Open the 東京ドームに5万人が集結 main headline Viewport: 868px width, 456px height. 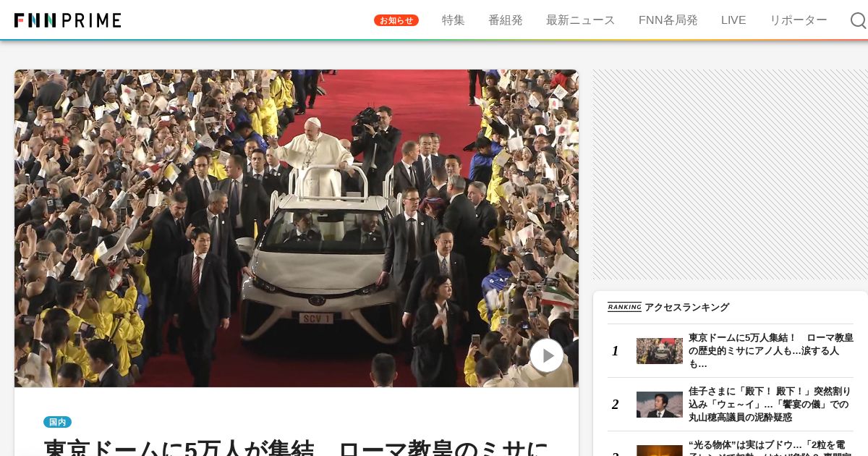pyautogui.click(x=297, y=447)
